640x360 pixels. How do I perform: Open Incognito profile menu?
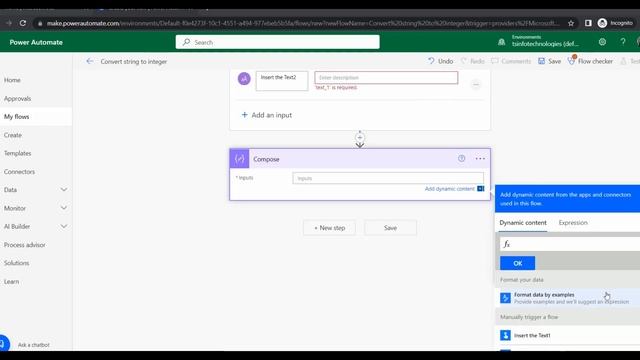pos(616,23)
